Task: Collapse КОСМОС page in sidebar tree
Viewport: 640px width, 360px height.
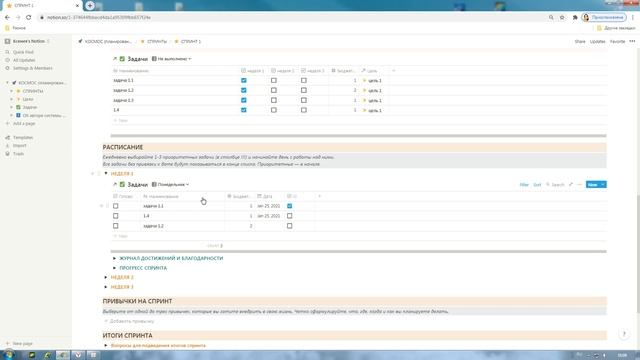Action: pyautogui.click(x=7, y=83)
